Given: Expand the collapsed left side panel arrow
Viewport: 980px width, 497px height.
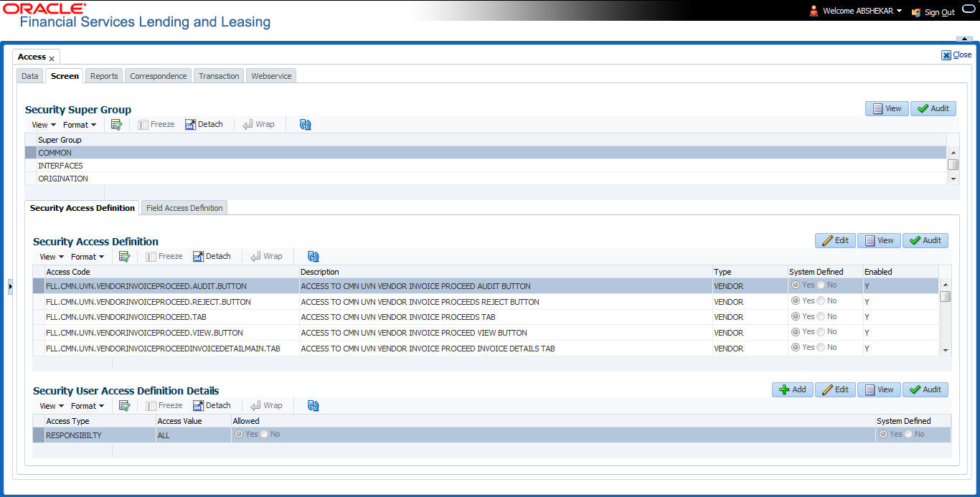Looking at the screenshot, I should pos(10,287).
